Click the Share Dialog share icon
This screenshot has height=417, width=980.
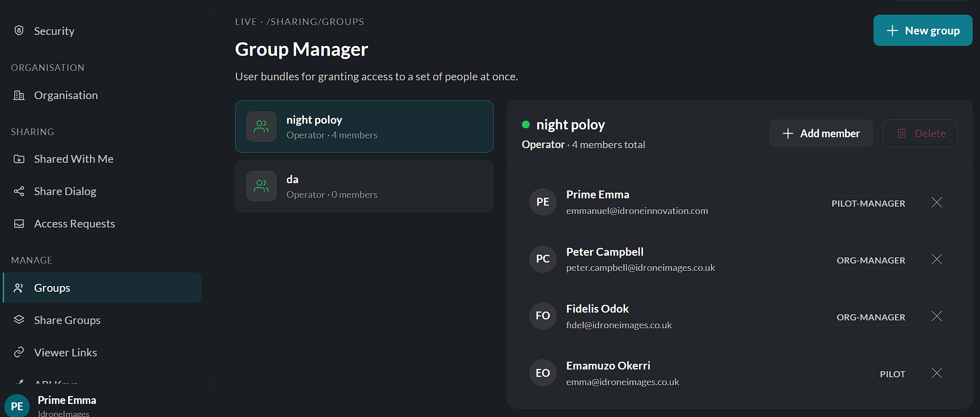19,191
